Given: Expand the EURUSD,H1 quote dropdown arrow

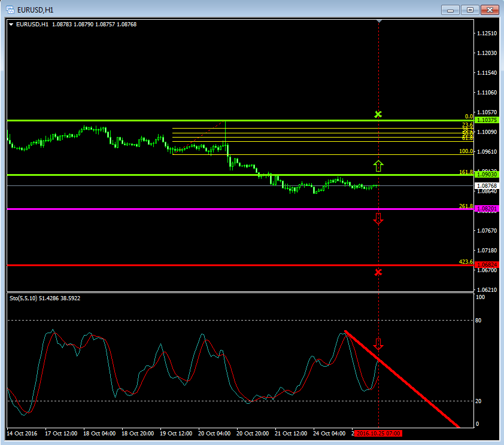Looking at the screenshot, I should (10, 25).
